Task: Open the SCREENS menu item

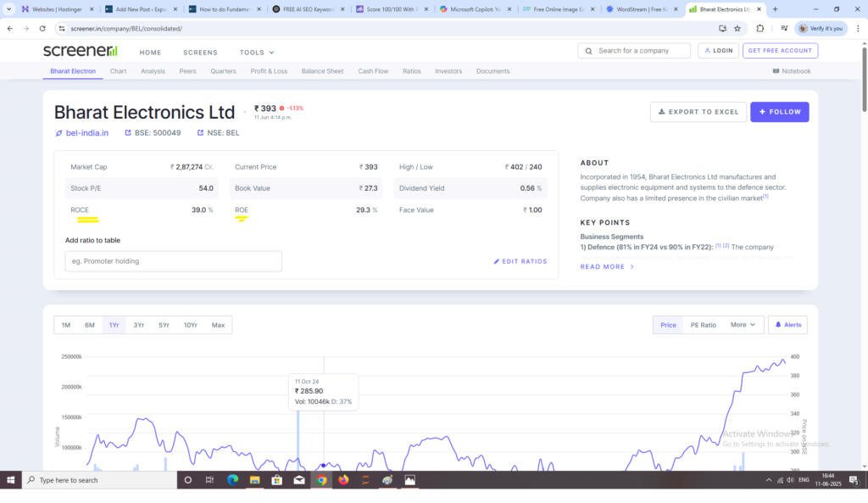Action: tap(200, 53)
